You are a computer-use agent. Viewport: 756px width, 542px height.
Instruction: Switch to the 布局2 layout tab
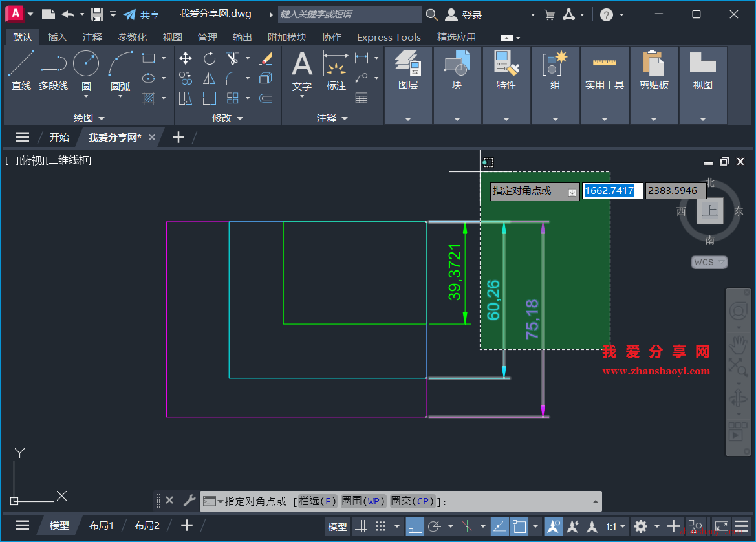click(147, 526)
